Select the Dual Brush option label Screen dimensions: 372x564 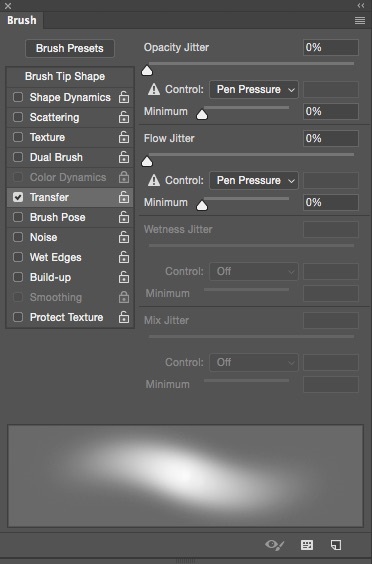point(56,157)
